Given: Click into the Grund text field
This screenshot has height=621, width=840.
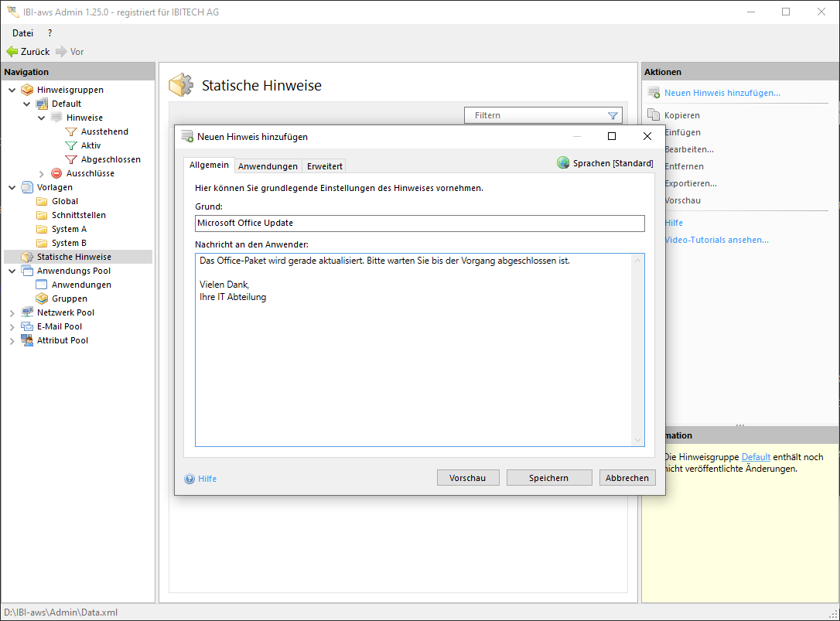Looking at the screenshot, I should coord(419,223).
